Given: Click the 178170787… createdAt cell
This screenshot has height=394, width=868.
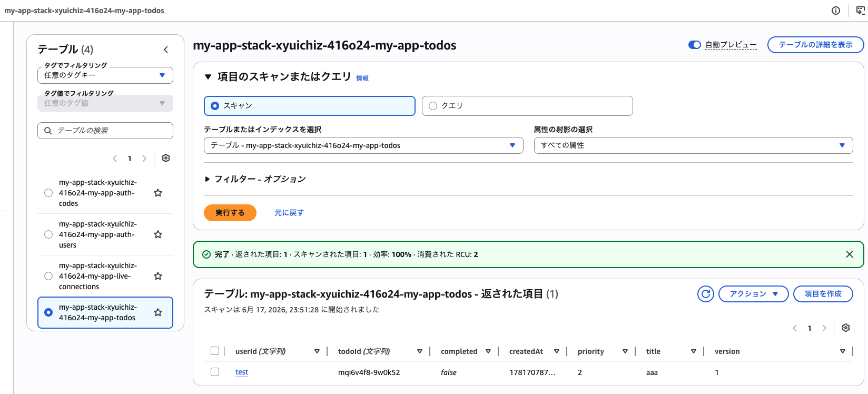Looking at the screenshot, I should [532, 372].
